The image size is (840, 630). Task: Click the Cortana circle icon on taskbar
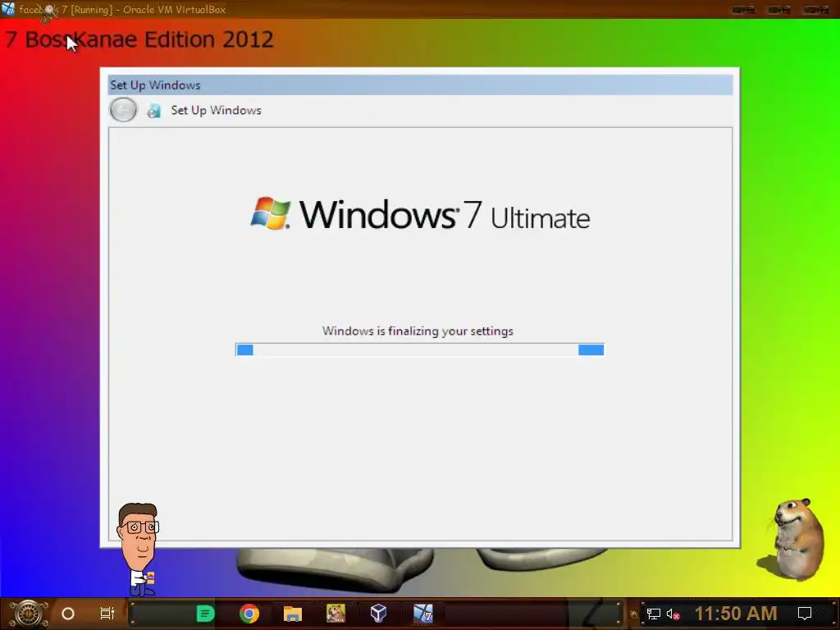pos(68,614)
